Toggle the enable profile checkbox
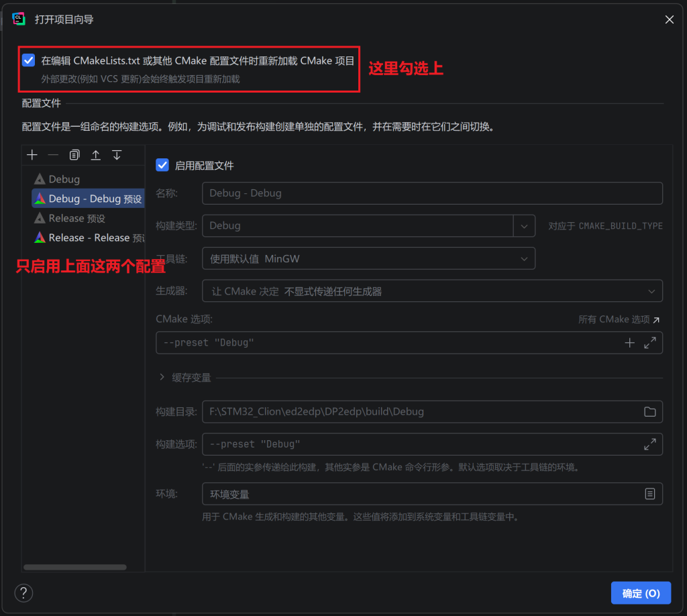Screen dimensions: 687x616 click(x=162, y=165)
